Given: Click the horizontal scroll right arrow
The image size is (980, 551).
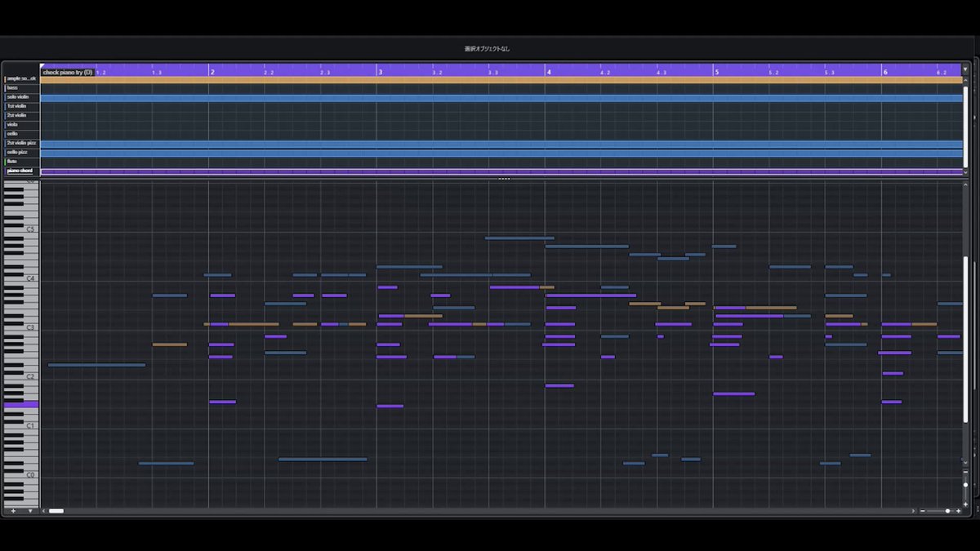Looking at the screenshot, I should click(914, 511).
